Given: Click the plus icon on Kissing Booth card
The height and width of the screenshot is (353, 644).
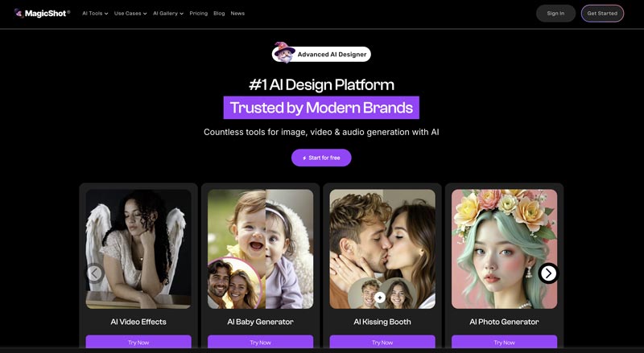Looking at the screenshot, I should coord(380,298).
